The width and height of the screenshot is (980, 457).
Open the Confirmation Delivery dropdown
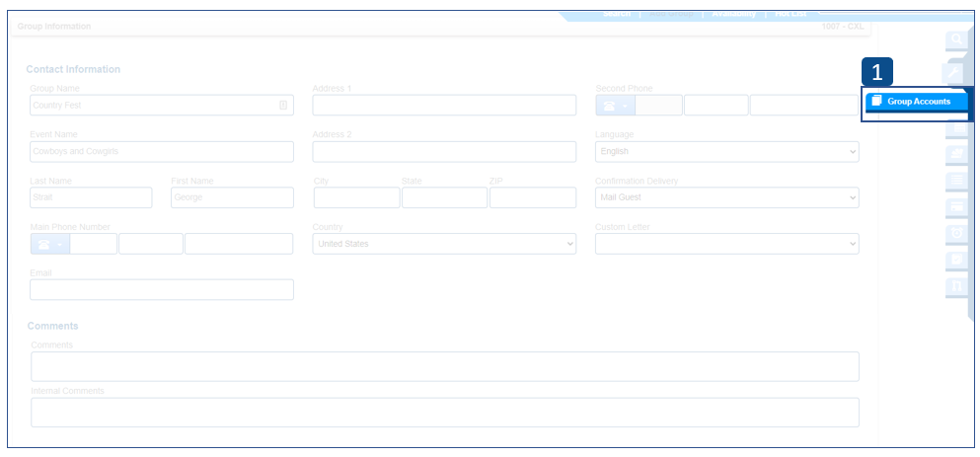pos(726,197)
